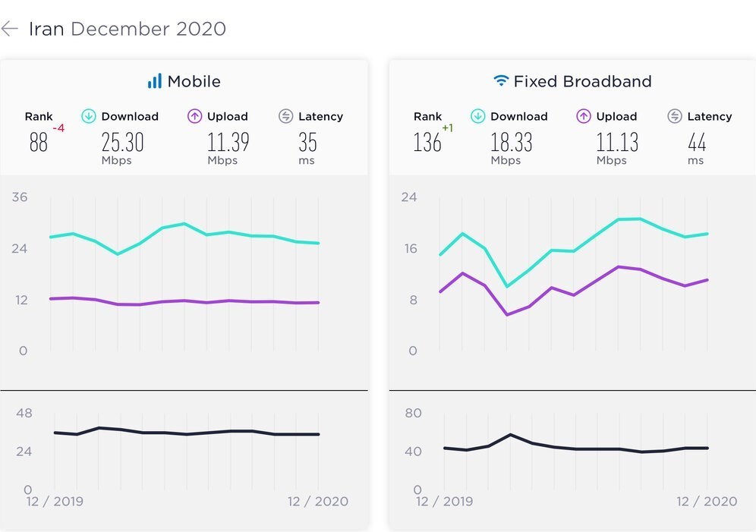Screen dimensions: 756x532
Task: Click the Fixed Broadband rank 136
Action: tap(427, 142)
